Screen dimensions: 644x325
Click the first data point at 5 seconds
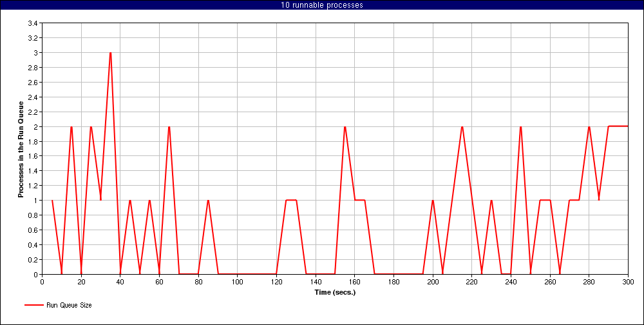point(52,201)
